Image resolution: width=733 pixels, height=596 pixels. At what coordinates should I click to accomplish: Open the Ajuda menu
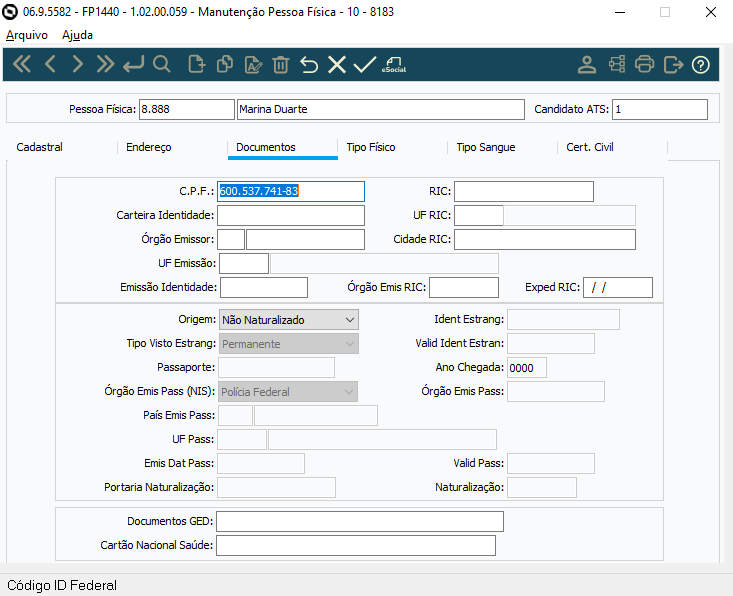tap(77, 35)
